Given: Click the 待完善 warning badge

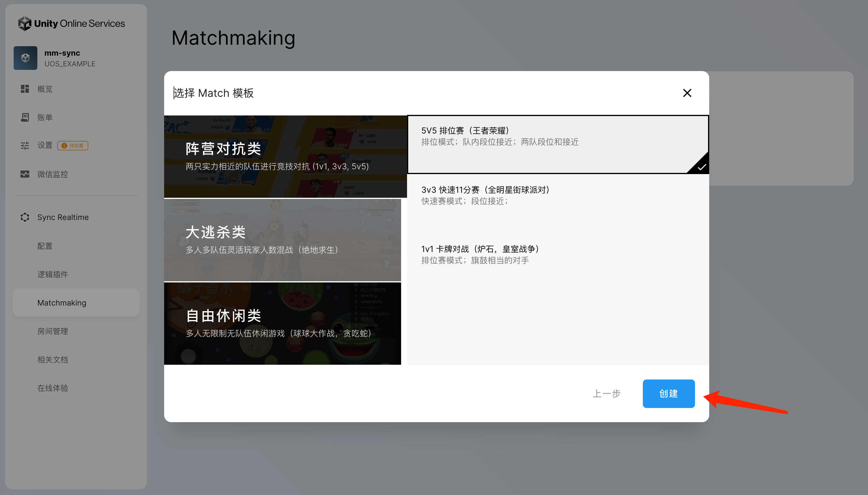Looking at the screenshot, I should coord(73,145).
